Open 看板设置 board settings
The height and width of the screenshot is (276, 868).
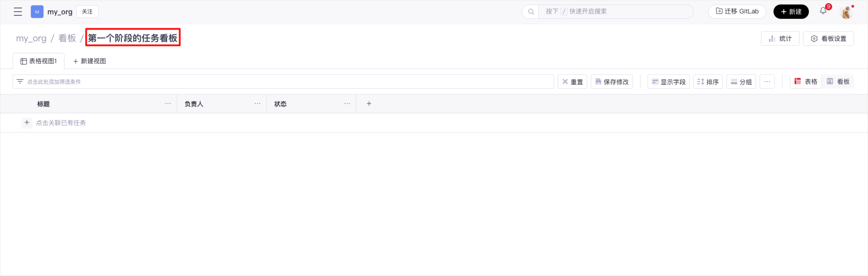[828, 39]
